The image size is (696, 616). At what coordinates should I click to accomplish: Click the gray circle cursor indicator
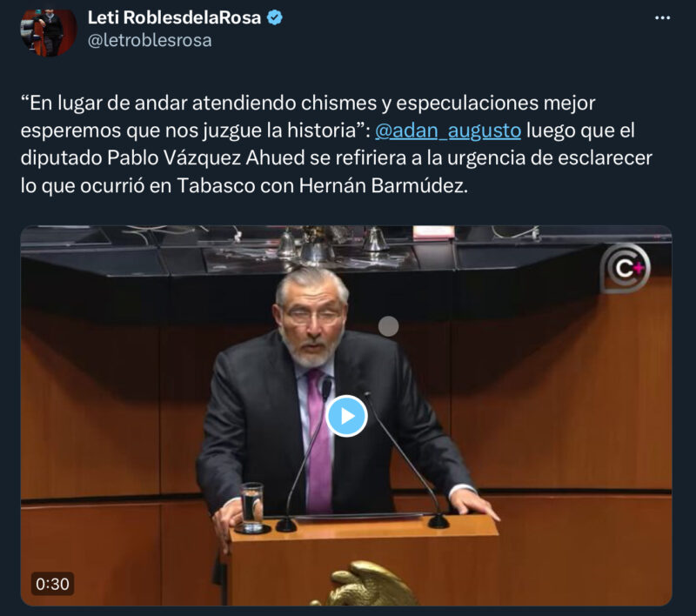pyautogui.click(x=388, y=326)
